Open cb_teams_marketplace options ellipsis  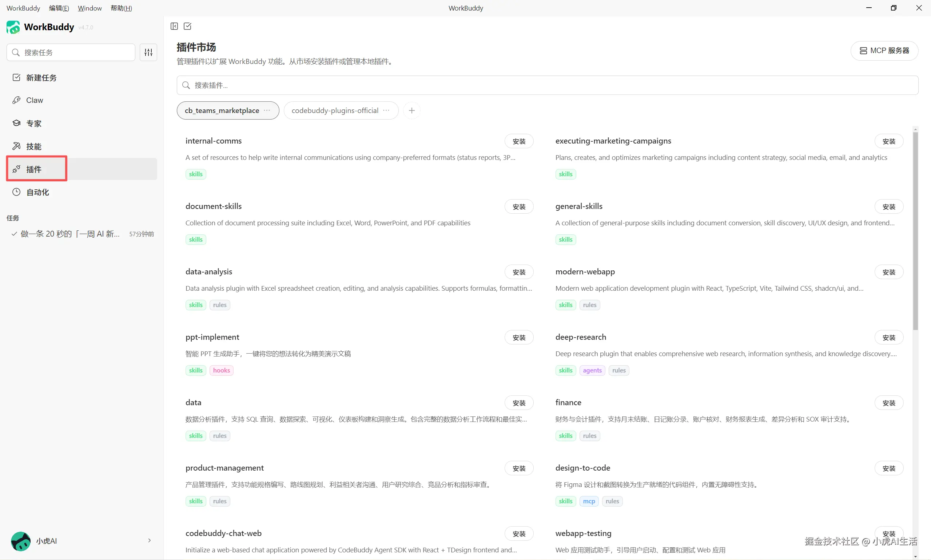[x=267, y=110]
